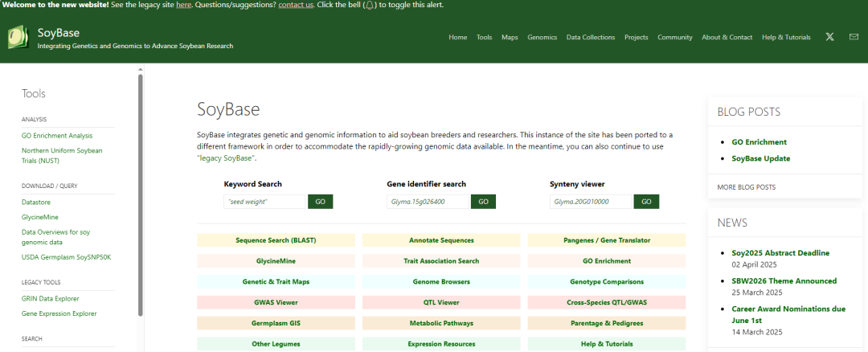Open the Tools menu
868x352 pixels.
point(485,37)
